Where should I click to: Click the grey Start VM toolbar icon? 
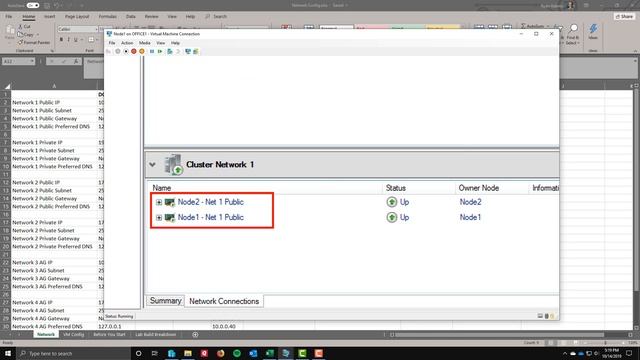(x=118, y=51)
